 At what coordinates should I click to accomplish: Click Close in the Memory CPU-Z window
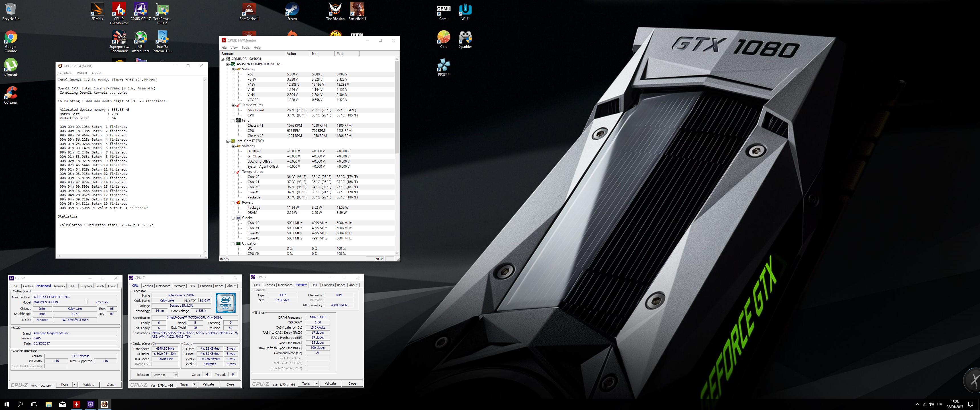pos(352,383)
